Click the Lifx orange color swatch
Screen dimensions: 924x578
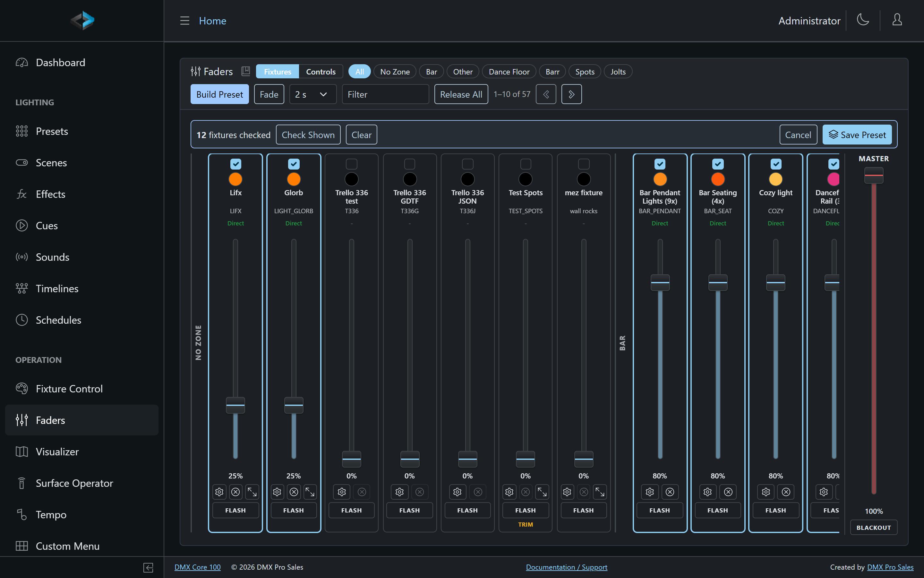click(235, 179)
